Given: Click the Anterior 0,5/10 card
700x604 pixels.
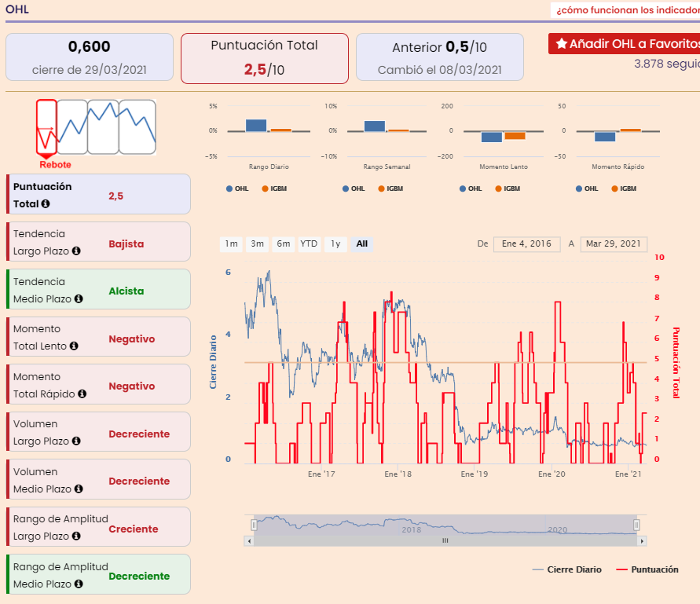Looking at the screenshot, I should pyautogui.click(x=440, y=57).
